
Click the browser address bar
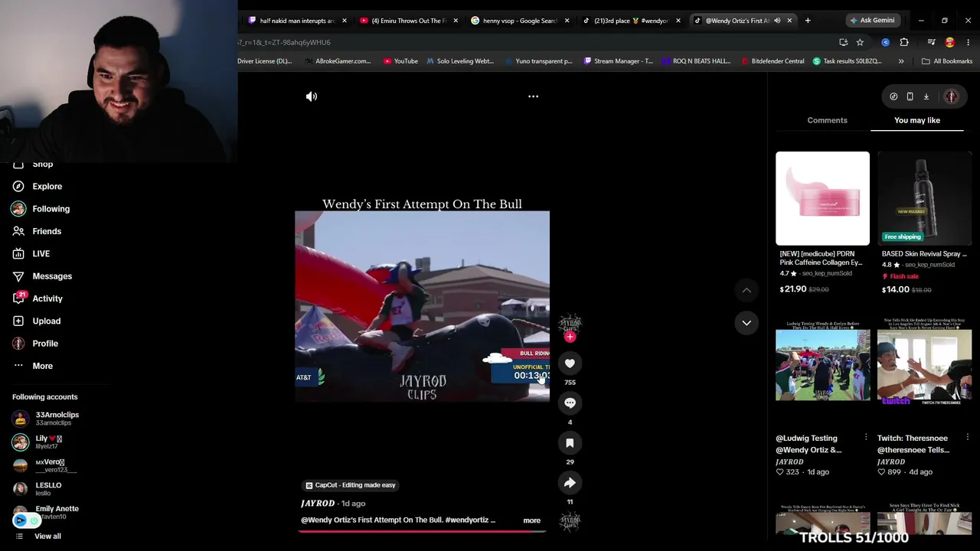click(536, 42)
